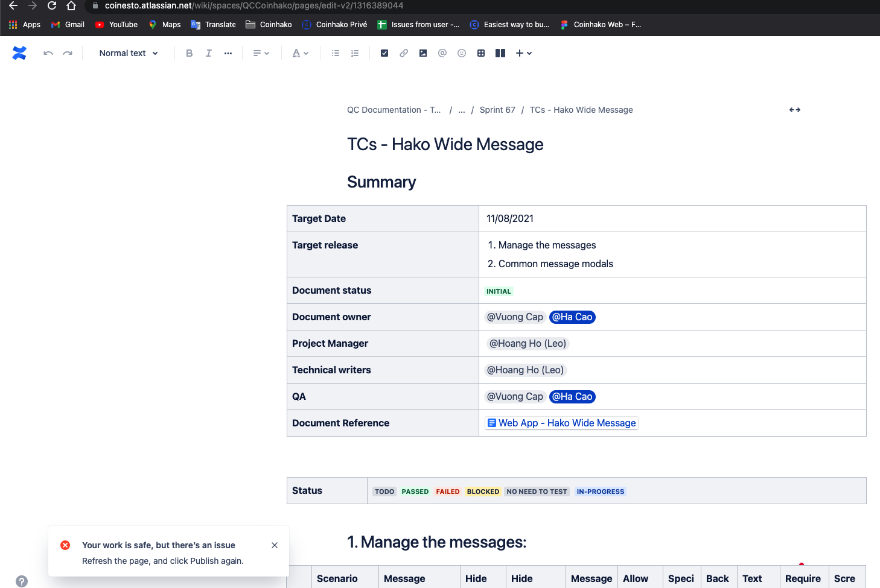
Task: Dismiss the 'Your work is safe' notification
Action: pyautogui.click(x=275, y=545)
